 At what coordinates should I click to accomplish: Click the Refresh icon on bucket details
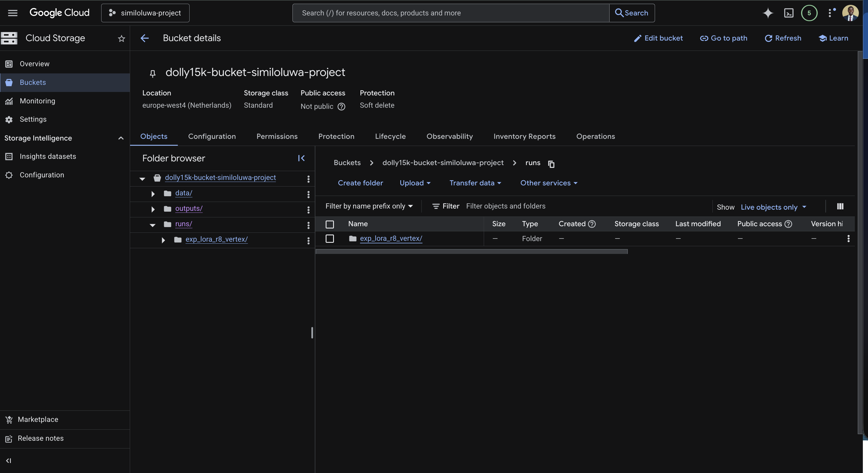[x=769, y=38]
